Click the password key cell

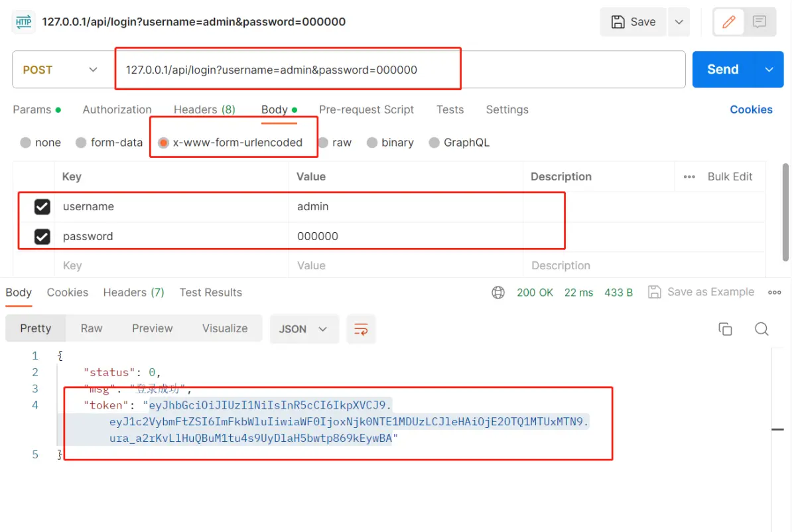(x=171, y=237)
